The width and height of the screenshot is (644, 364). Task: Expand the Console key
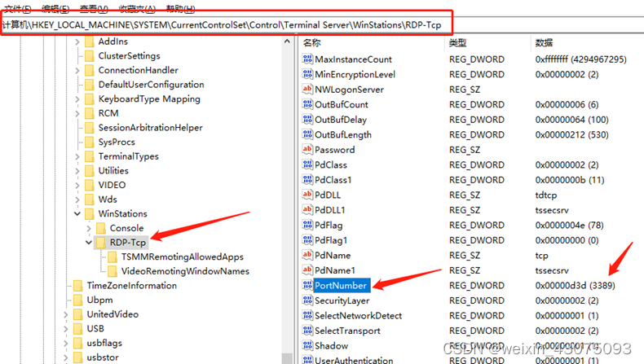coord(89,228)
